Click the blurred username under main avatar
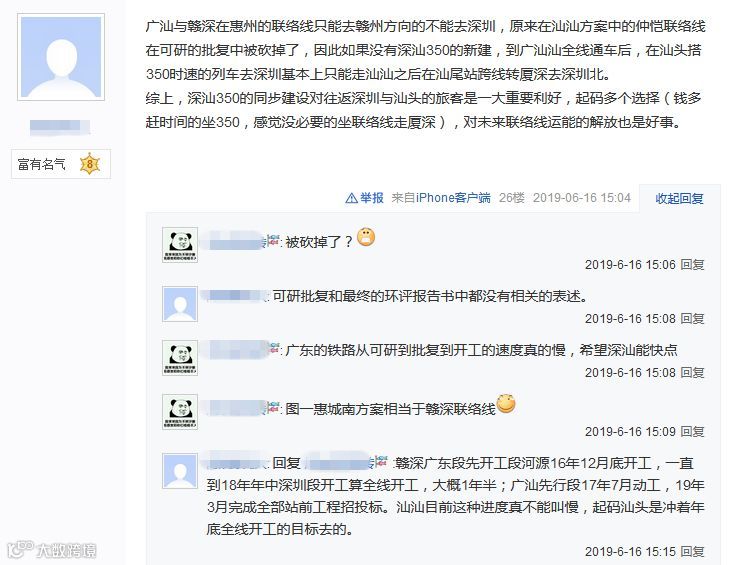 tap(60, 127)
